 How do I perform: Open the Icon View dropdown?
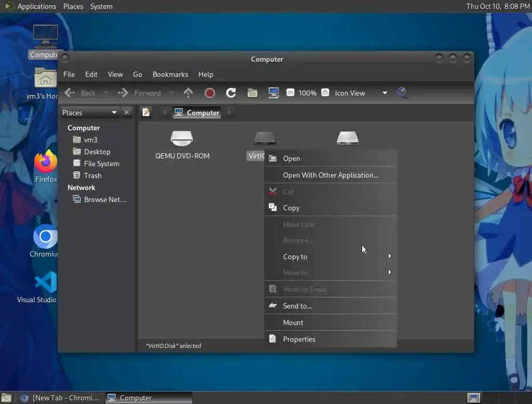point(361,93)
